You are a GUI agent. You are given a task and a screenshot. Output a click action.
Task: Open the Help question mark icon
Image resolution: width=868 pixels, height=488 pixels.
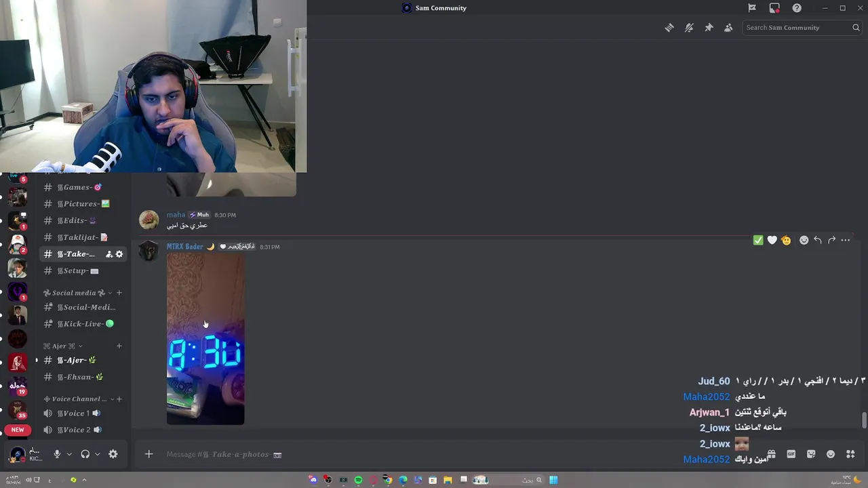[x=797, y=8]
